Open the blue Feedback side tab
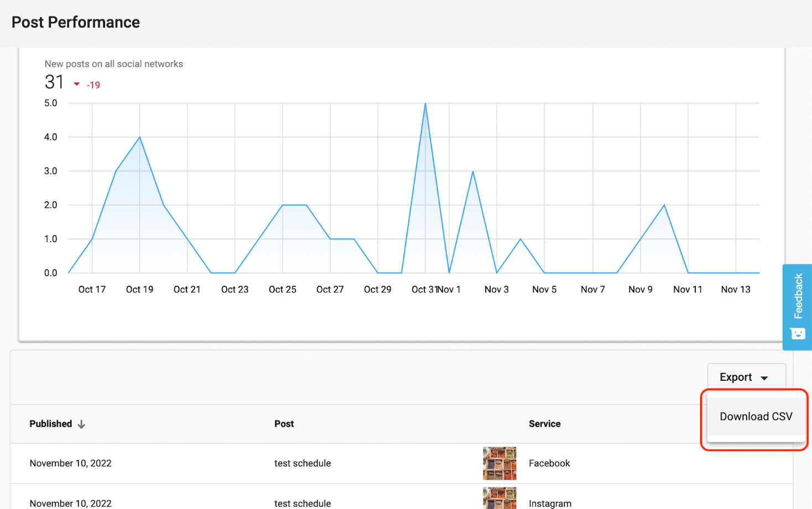The image size is (812, 509). pyautogui.click(x=798, y=296)
